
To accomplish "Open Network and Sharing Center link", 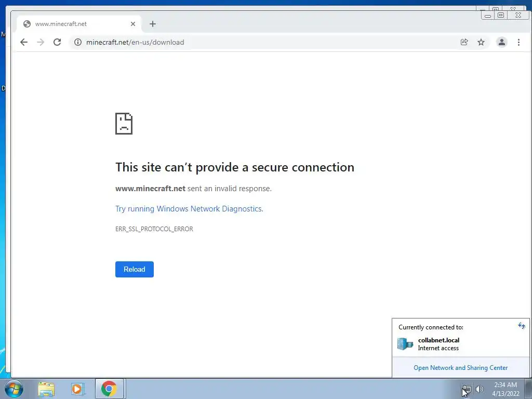I will pos(460,368).
